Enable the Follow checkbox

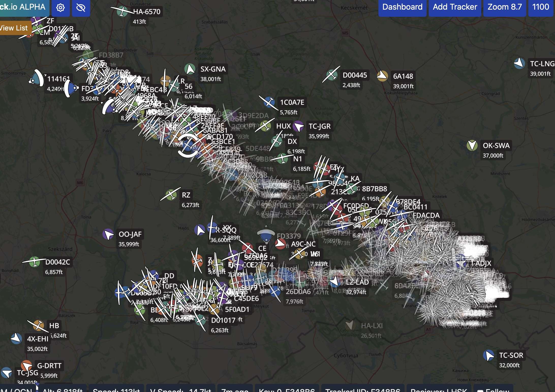(x=480, y=390)
